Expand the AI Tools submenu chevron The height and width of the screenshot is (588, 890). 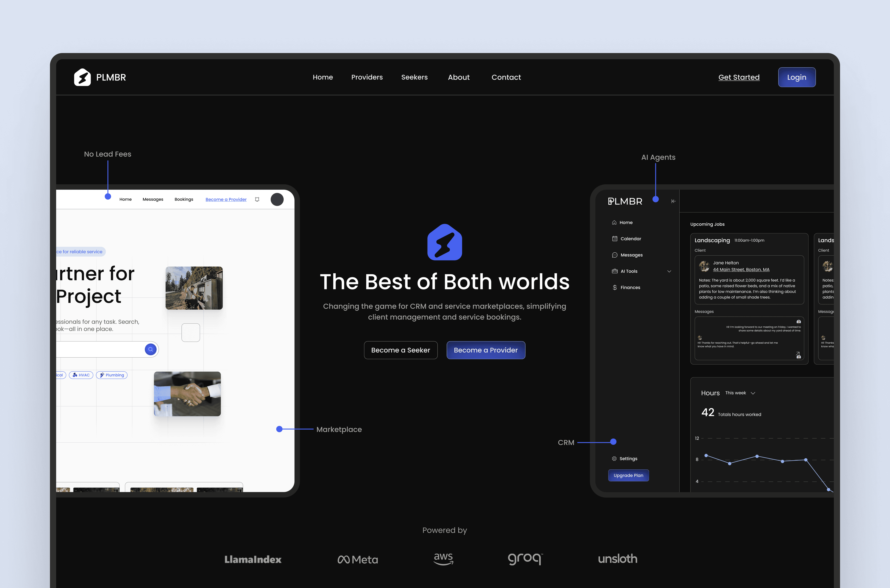669,272
